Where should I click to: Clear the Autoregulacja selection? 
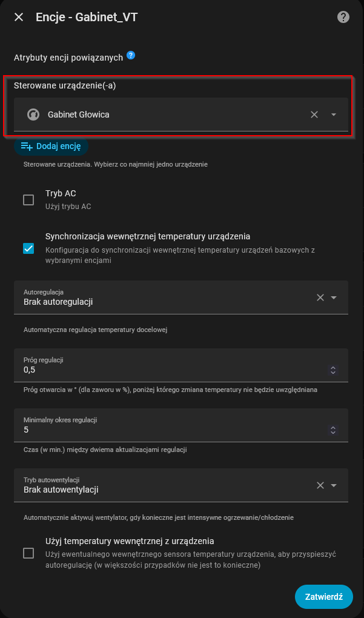coord(320,297)
